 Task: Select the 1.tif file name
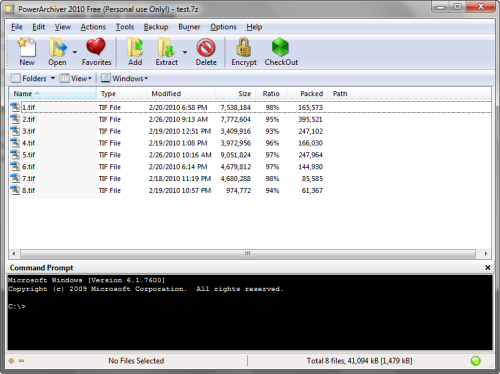[x=28, y=107]
